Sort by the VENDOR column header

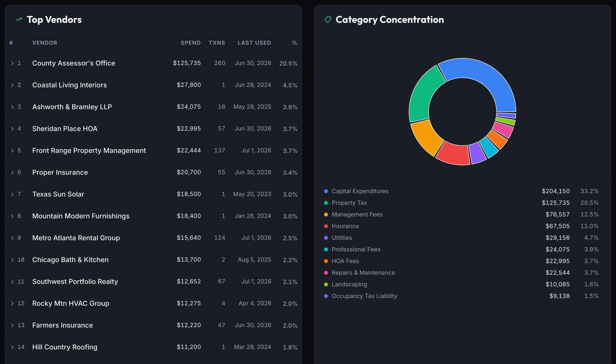point(45,43)
